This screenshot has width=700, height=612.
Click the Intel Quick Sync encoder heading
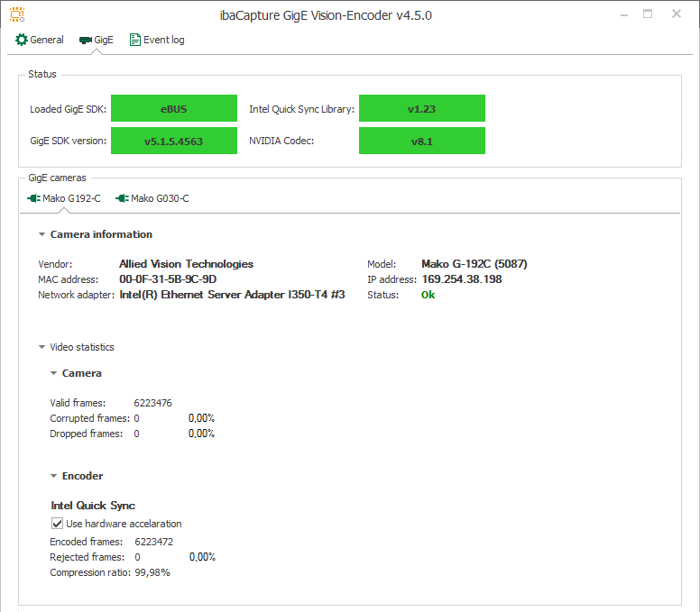tap(93, 506)
